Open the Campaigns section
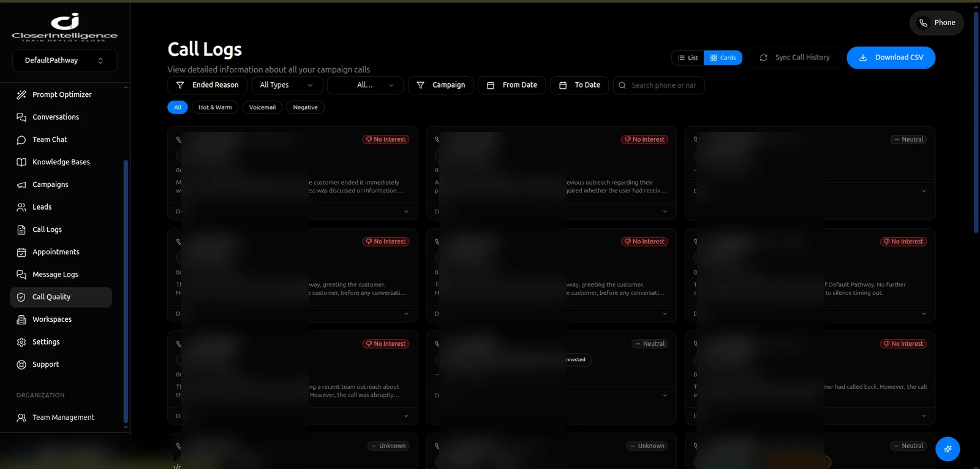The width and height of the screenshot is (980, 469). [61, 185]
